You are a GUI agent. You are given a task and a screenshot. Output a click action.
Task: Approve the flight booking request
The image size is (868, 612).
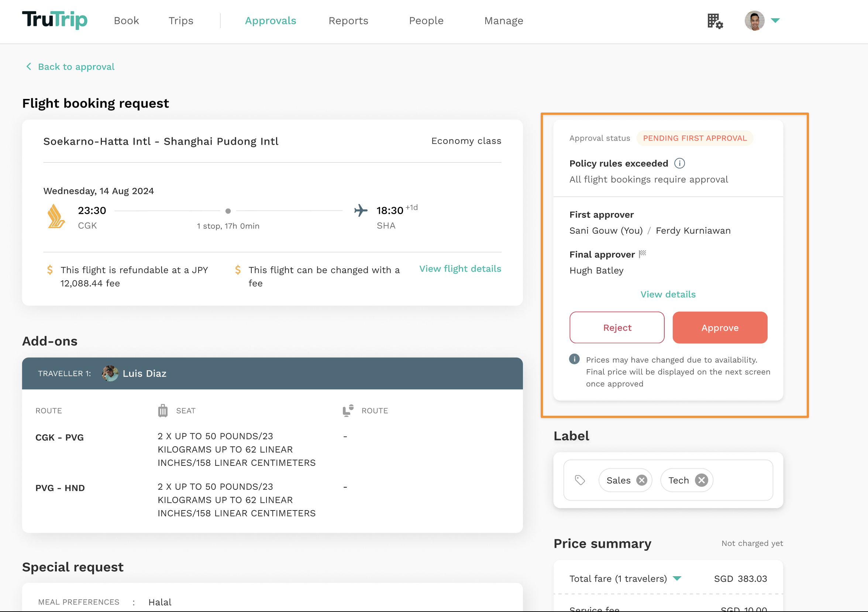[x=720, y=327]
